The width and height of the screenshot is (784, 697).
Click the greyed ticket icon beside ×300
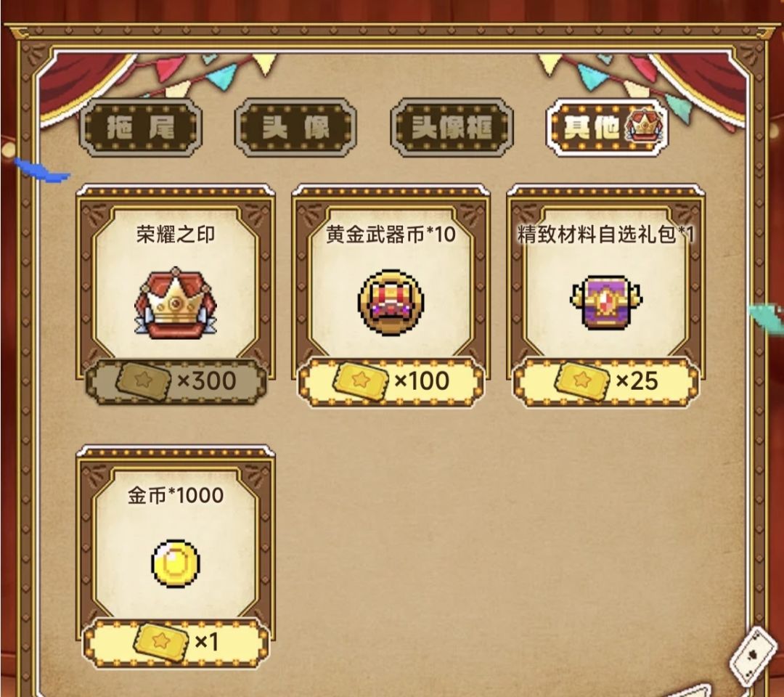[x=144, y=381]
